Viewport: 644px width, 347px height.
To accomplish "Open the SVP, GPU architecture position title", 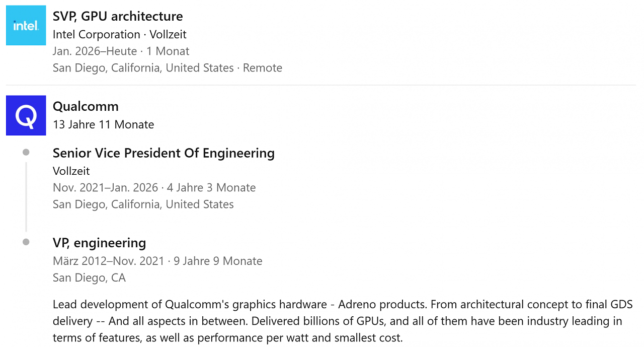I will 118,16.
